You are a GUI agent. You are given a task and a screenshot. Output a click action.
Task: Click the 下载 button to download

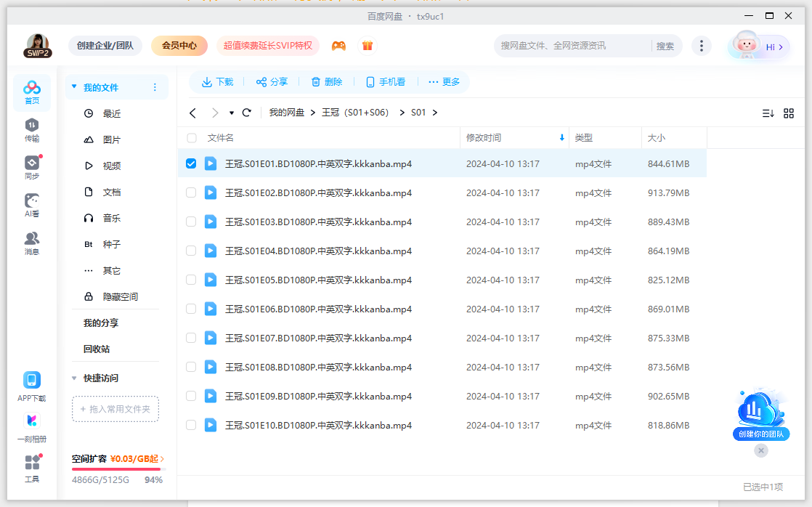[216, 81]
